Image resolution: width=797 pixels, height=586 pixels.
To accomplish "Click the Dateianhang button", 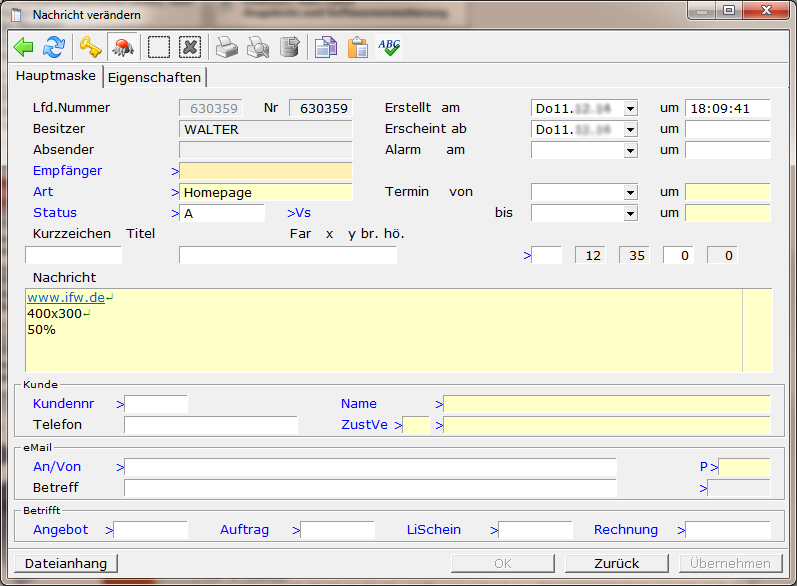I will [x=66, y=563].
